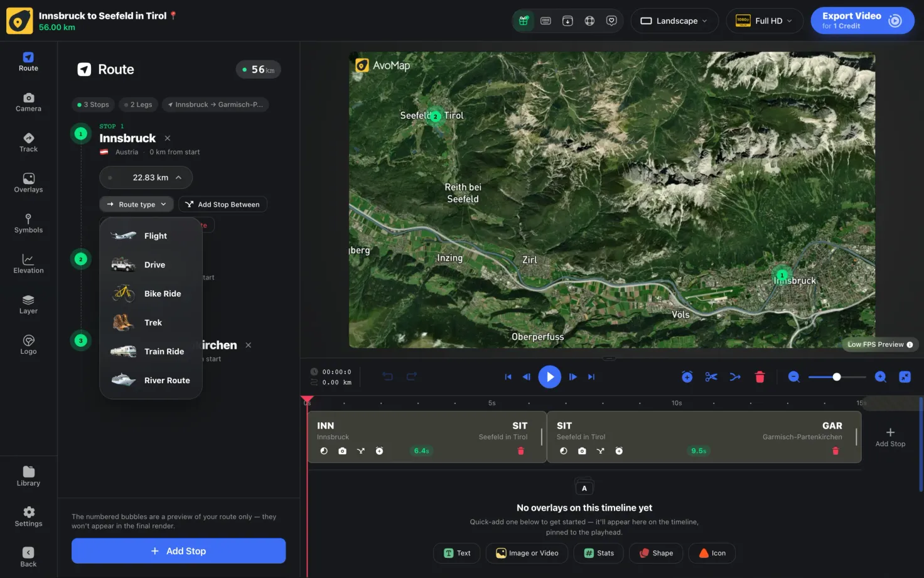Select Drive as route type
Image resolution: width=924 pixels, height=578 pixels.
point(151,265)
